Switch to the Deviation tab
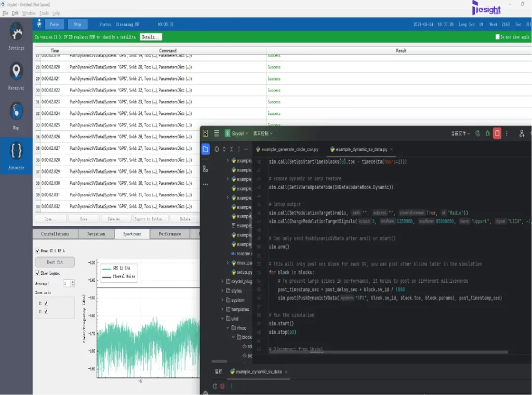This screenshot has width=532, height=395. (96, 234)
